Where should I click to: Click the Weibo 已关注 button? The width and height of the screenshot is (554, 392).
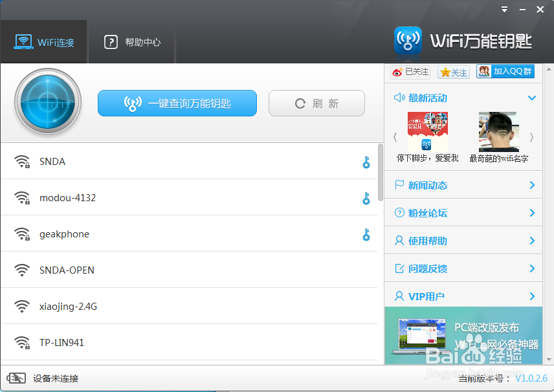[410, 72]
